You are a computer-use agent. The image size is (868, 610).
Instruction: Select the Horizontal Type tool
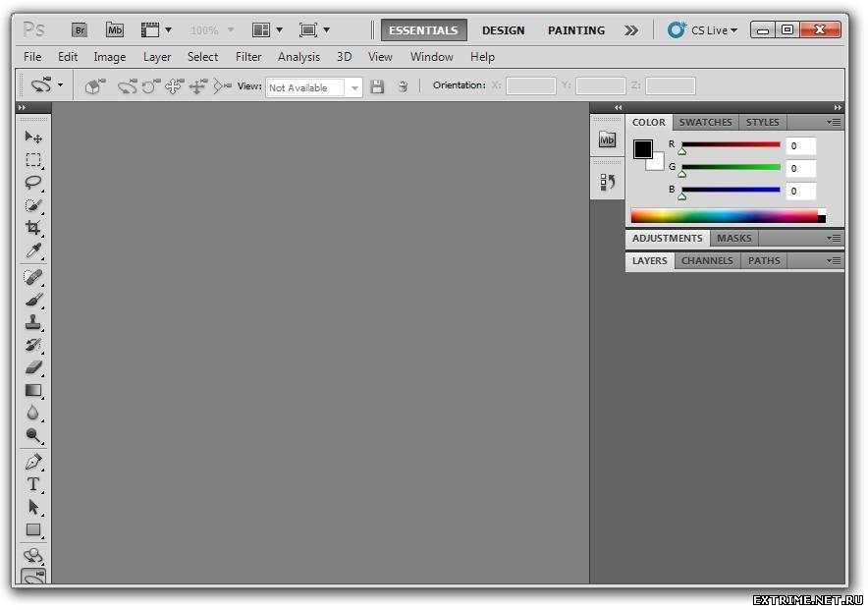(x=33, y=484)
